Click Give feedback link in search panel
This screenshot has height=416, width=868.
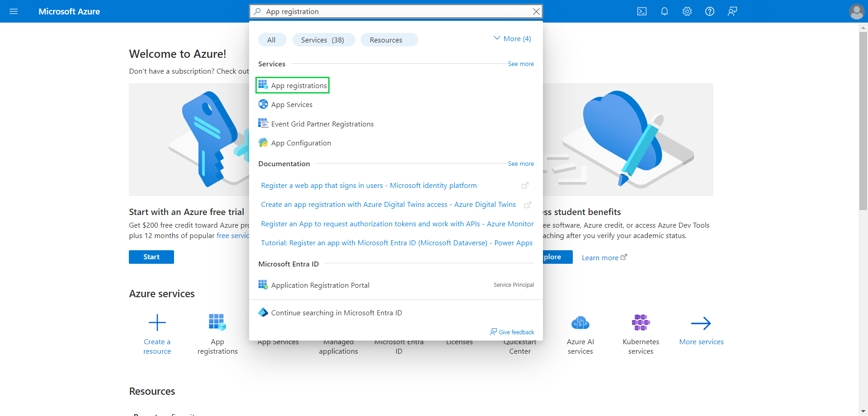512,332
